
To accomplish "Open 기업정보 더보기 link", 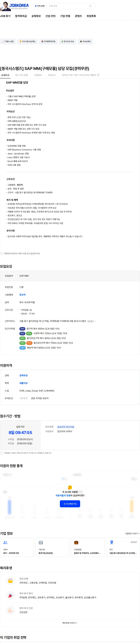I will pos(132,534).
